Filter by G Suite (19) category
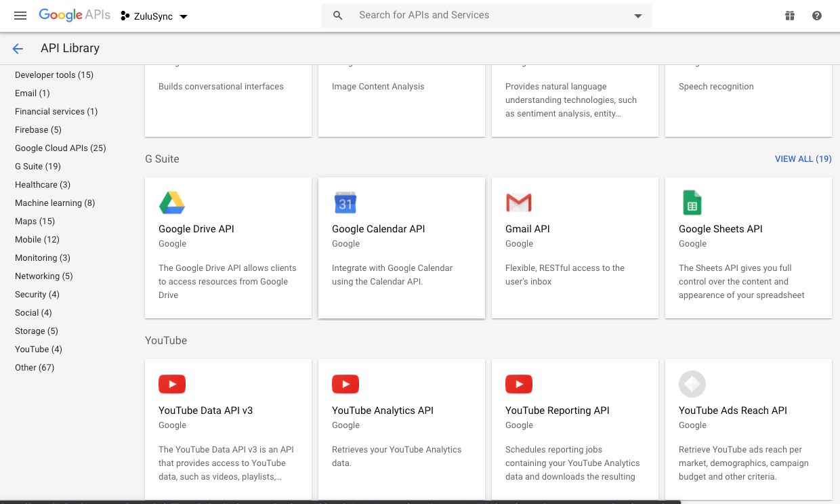The image size is (840, 504). click(x=38, y=167)
